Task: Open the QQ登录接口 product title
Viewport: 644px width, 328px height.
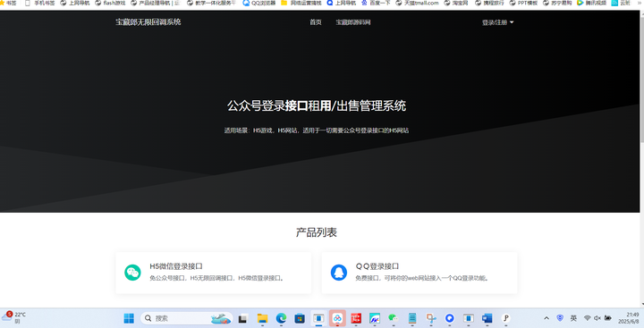Action: 377,266
